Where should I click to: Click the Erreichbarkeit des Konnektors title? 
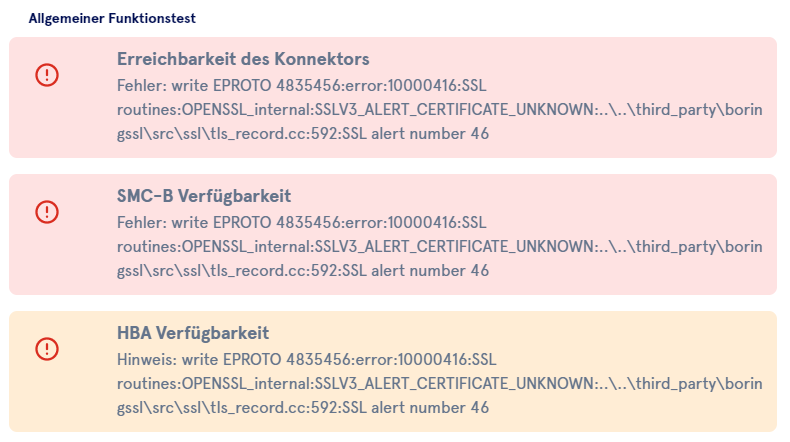click(x=243, y=58)
